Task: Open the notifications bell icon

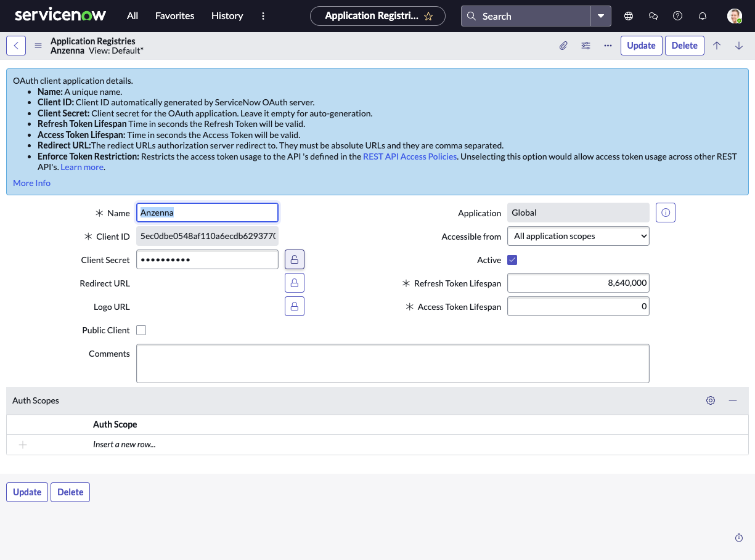Action: coord(703,16)
